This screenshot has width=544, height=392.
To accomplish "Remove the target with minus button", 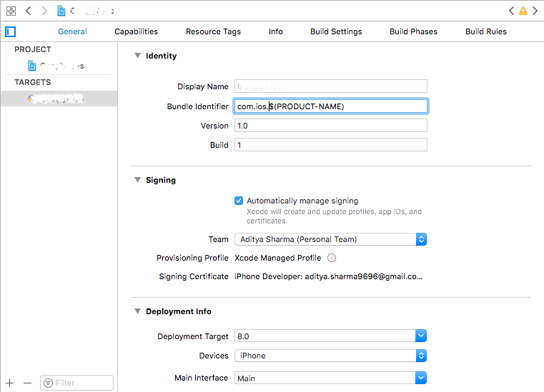I will click(x=27, y=383).
